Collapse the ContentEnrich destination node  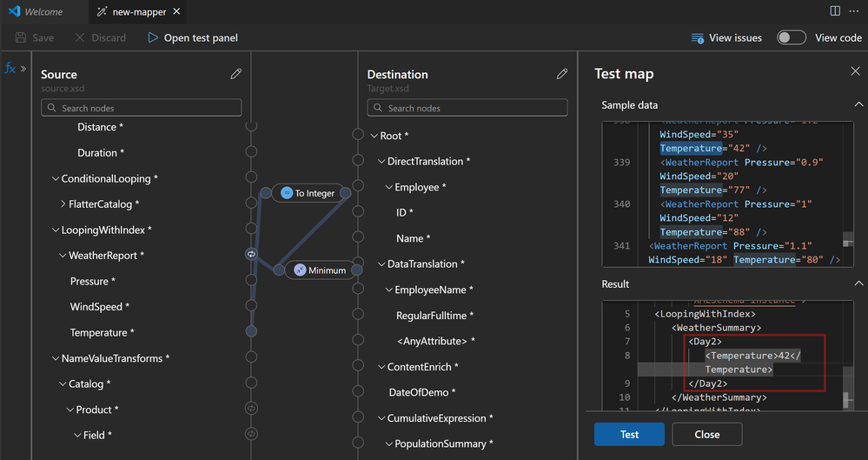click(381, 367)
